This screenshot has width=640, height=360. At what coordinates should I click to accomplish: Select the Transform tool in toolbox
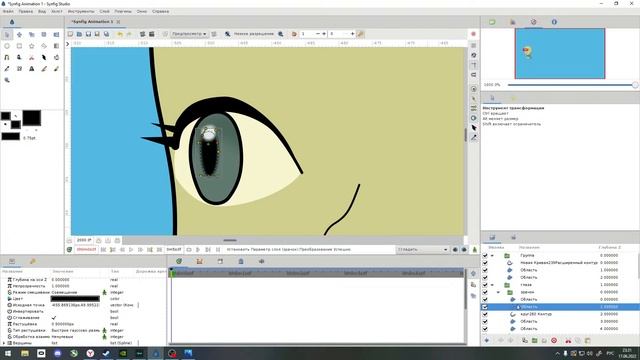tap(7, 35)
